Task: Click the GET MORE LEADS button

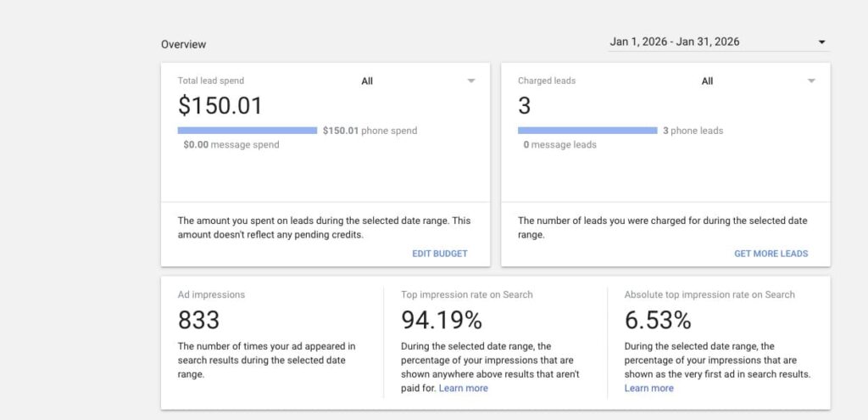Action: click(771, 254)
